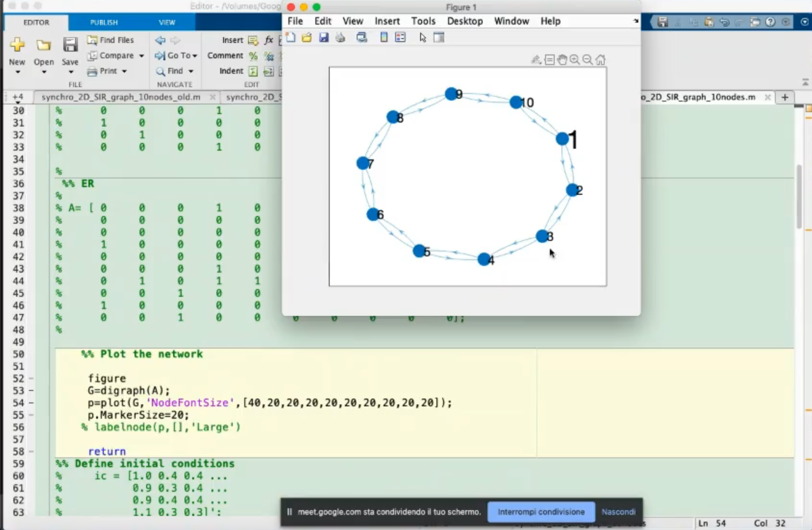Click the Nascondi link in the sharing bar
Image resolution: width=812 pixels, height=530 pixels.
pyautogui.click(x=618, y=512)
